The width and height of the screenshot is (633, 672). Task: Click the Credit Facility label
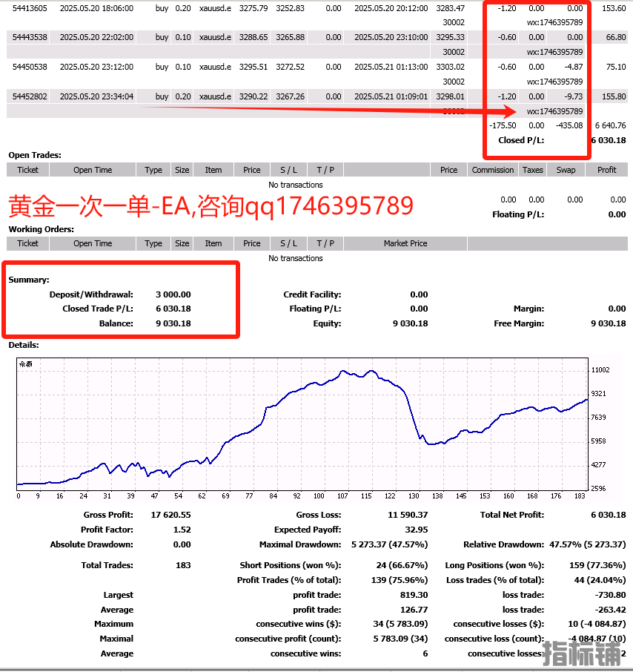tap(312, 294)
